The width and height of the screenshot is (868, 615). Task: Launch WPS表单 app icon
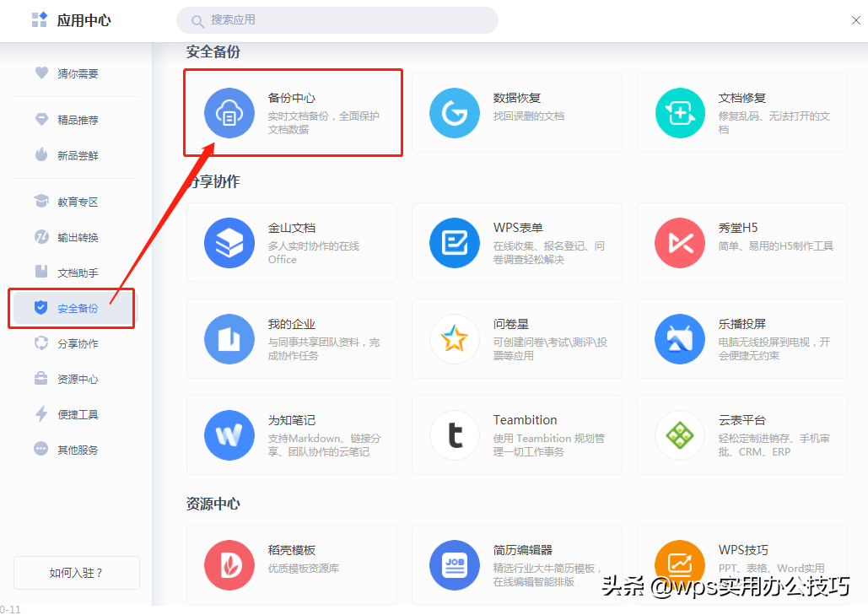pyautogui.click(x=455, y=243)
